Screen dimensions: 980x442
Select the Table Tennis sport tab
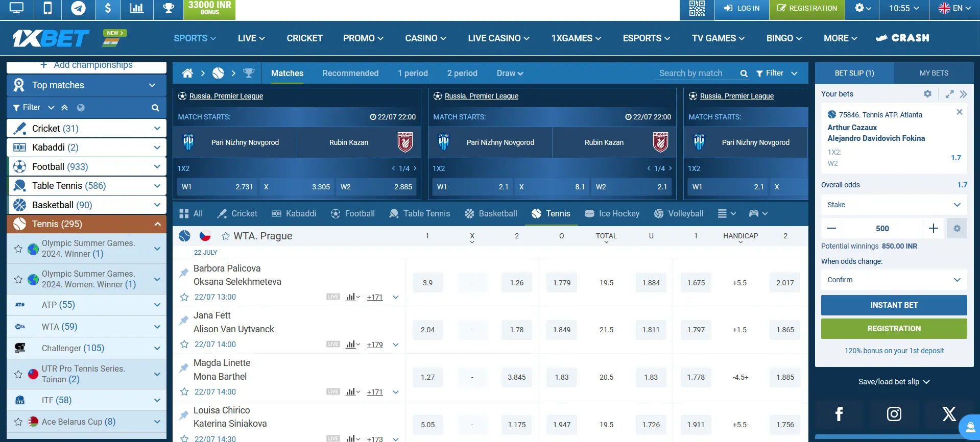click(419, 214)
